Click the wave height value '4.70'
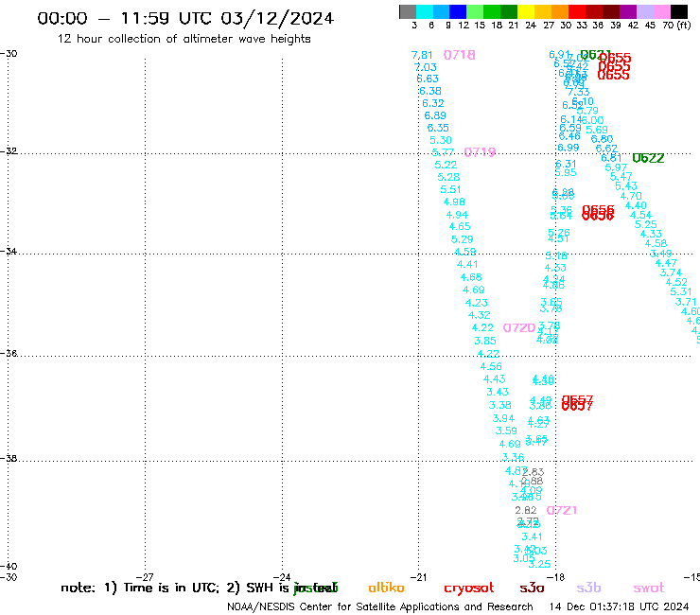Viewport: 700px width, 615px height. pyautogui.click(x=631, y=196)
